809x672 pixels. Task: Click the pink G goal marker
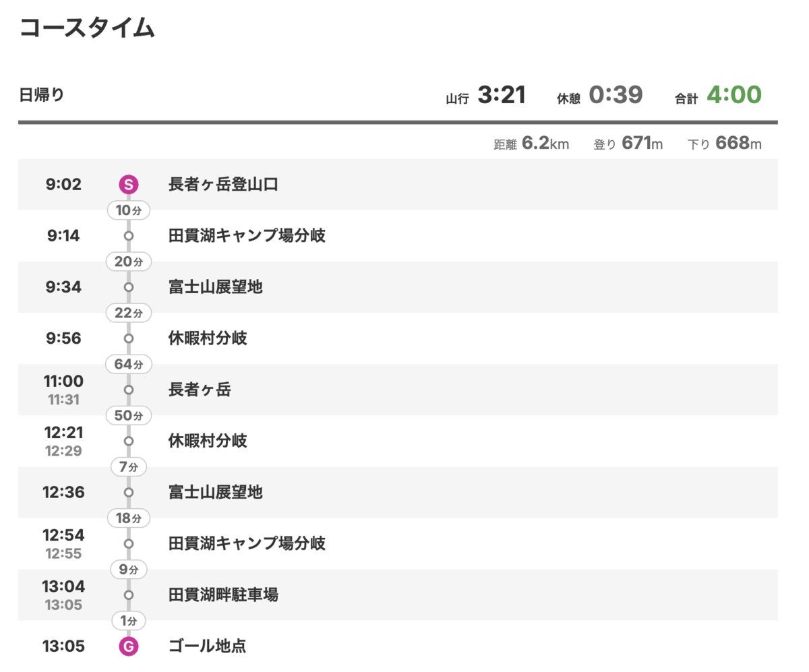[x=128, y=647]
